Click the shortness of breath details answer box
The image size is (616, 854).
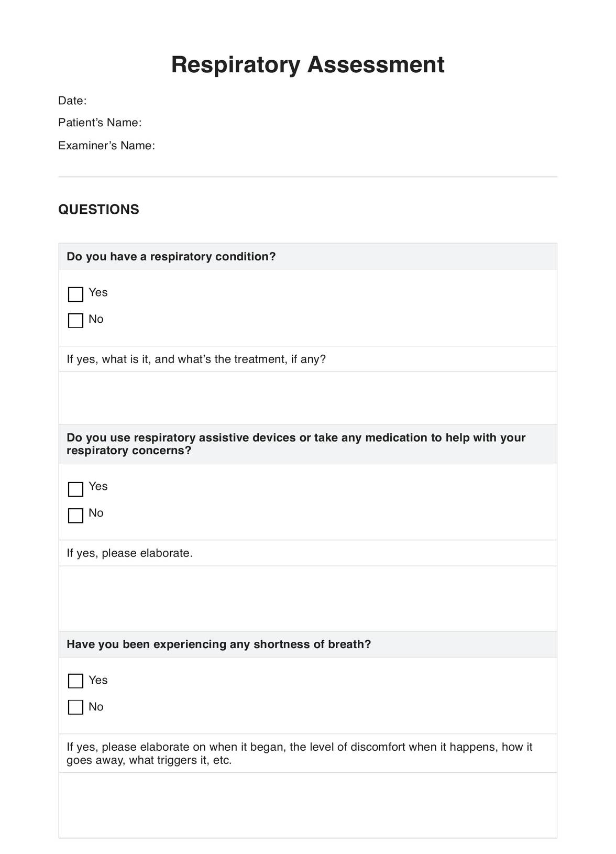(307, 805)
